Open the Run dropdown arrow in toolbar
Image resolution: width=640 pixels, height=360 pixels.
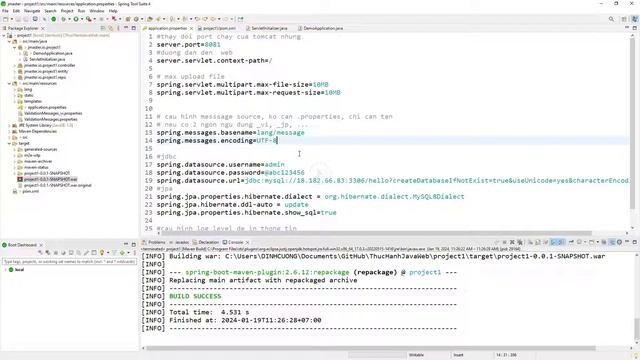82,19
